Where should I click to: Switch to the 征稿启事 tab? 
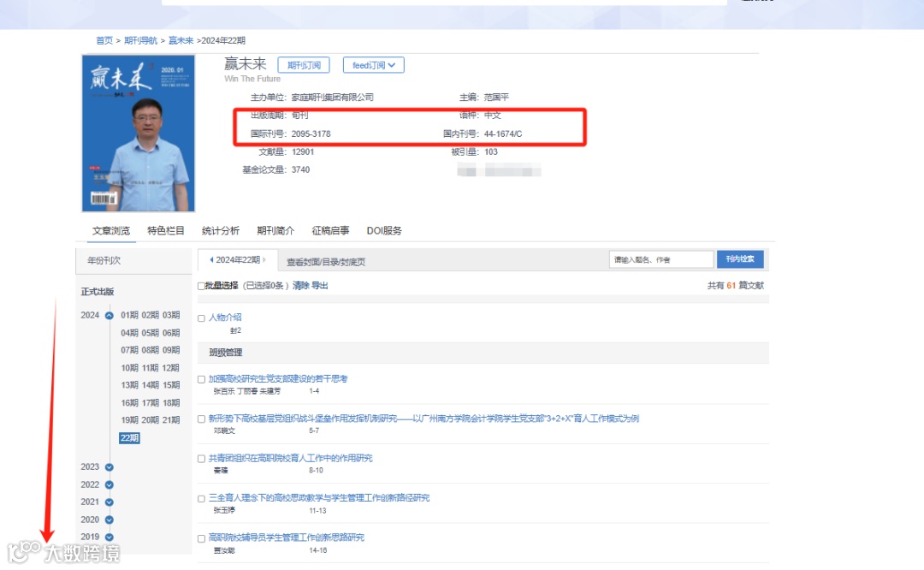click(x=330, y=230)
